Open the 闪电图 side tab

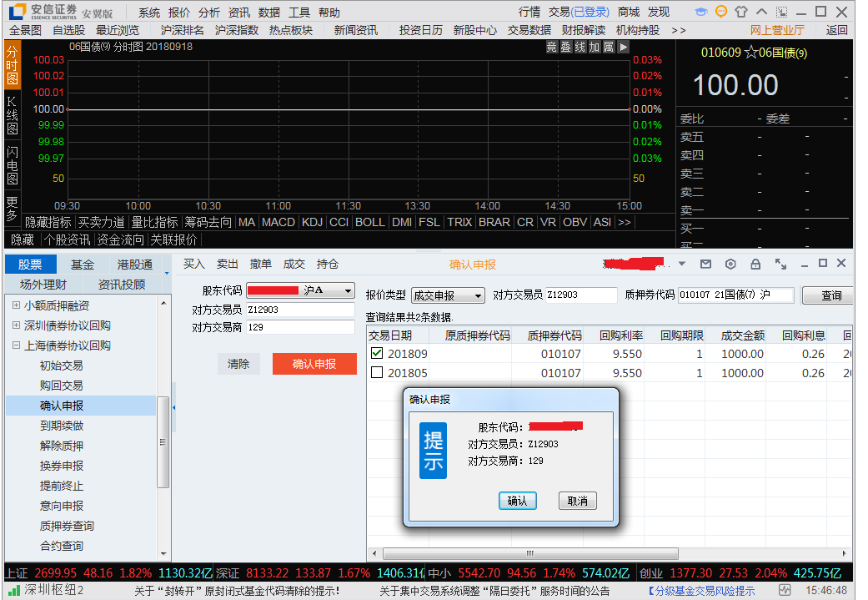click(13, 165)
